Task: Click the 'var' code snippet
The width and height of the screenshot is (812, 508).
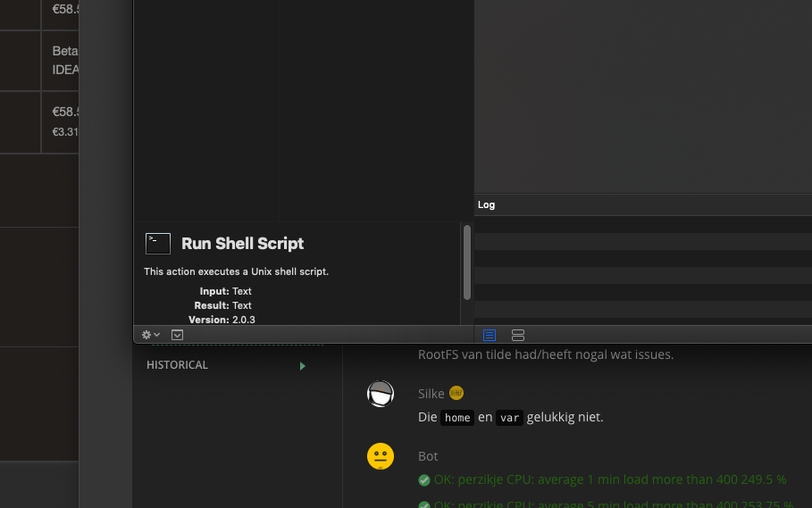Action: [509, 418]
